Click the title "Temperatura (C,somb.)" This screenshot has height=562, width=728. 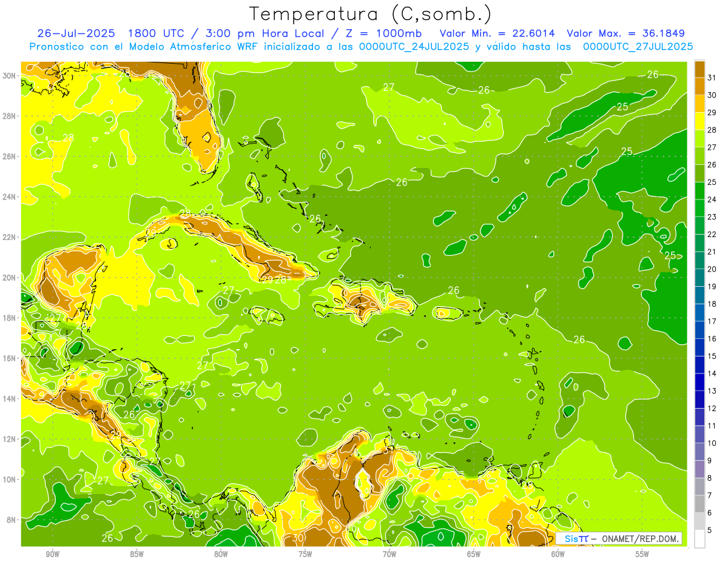(x=370, y=14)
